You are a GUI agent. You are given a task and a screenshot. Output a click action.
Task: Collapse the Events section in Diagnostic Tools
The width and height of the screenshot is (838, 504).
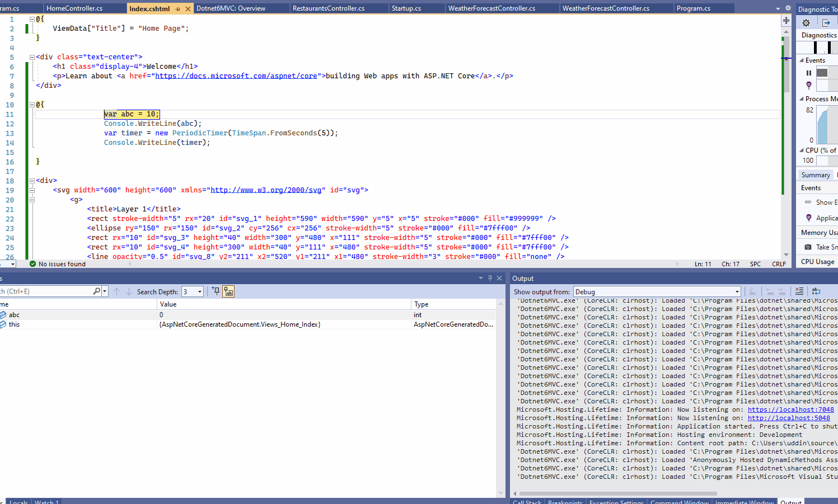pyautogui.click(x=802, y=60)
